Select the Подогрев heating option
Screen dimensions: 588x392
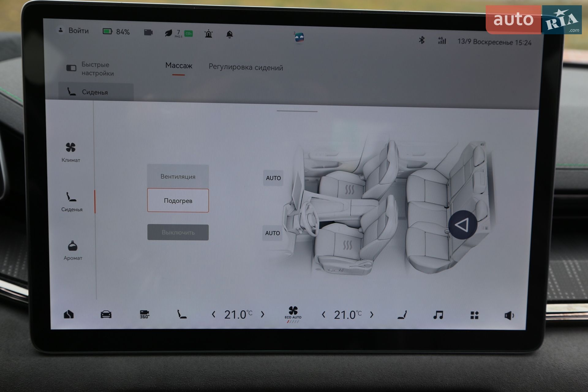(178, 201)
